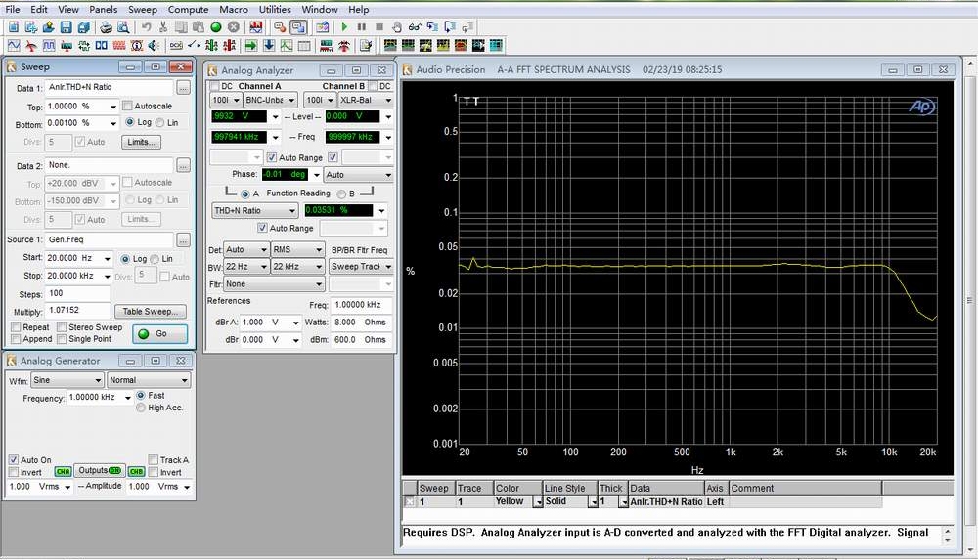This screenshot has width=978, height=560.
Task: Click the hand icon in top toolbar
Action: (x=397, y=27)
